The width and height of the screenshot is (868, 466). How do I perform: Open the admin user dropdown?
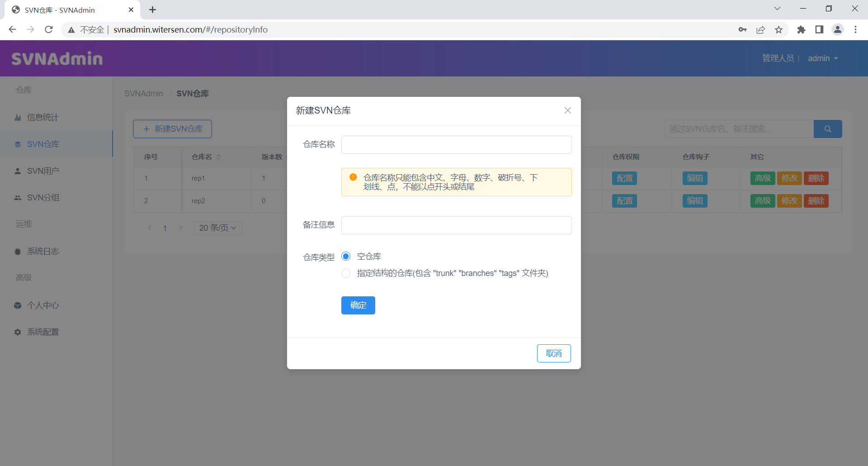coord(823,58)
